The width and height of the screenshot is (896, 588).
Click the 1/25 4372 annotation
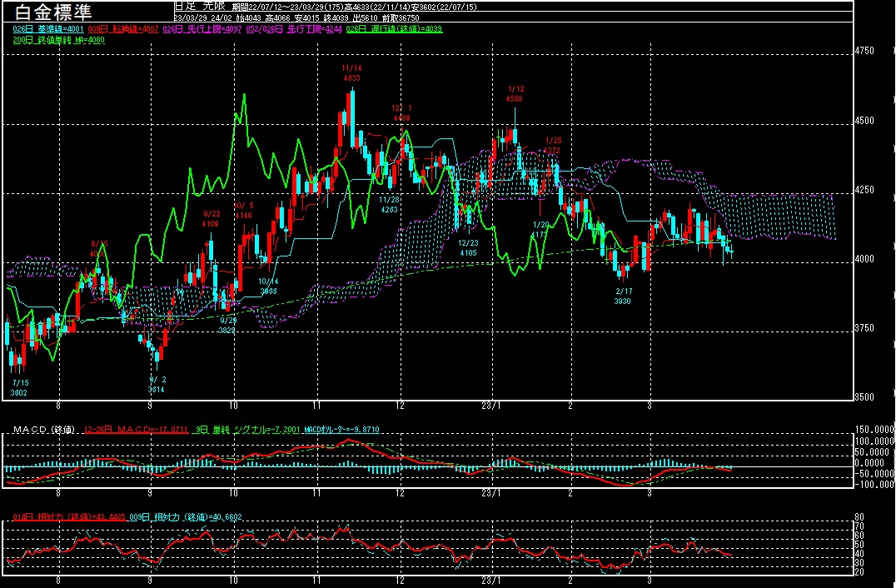pos(553,145)
